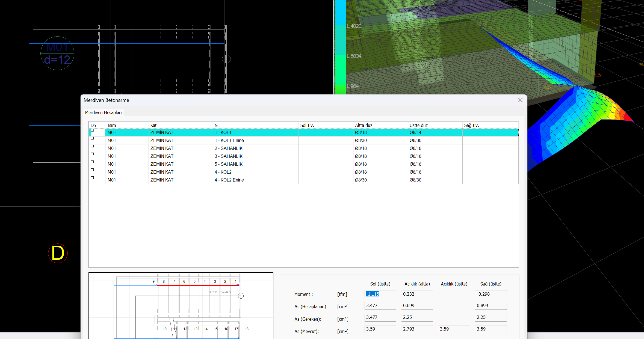The width and height of the screenshot is (644, 339).
Task: Click Altta düz Ø8/18 in KOL1 row
Action: (380, 132)
